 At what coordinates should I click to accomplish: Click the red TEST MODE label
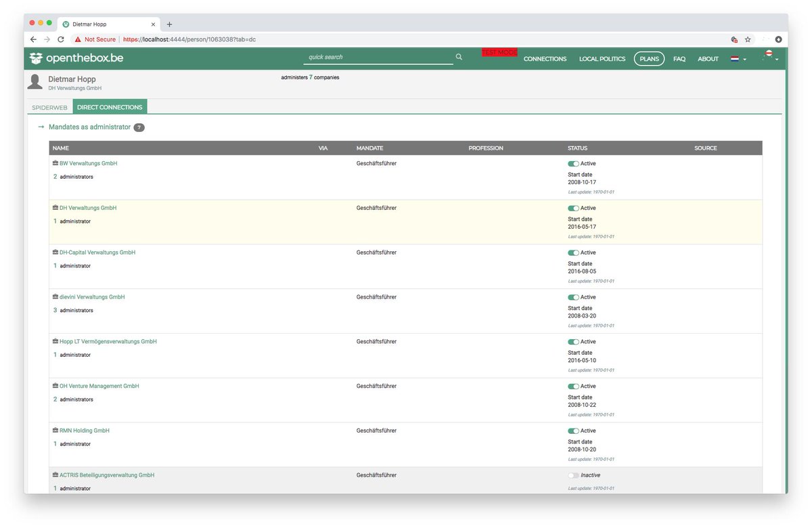coord(499,52)
